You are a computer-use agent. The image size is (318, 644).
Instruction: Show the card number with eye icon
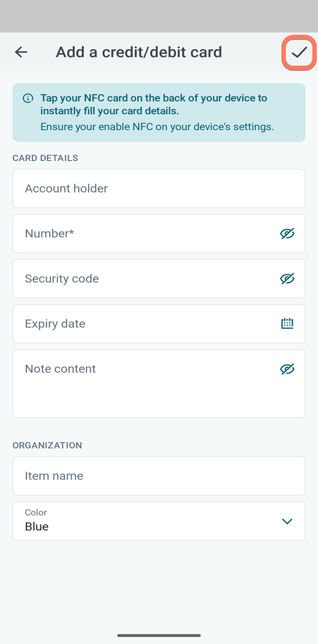[287, 234]
